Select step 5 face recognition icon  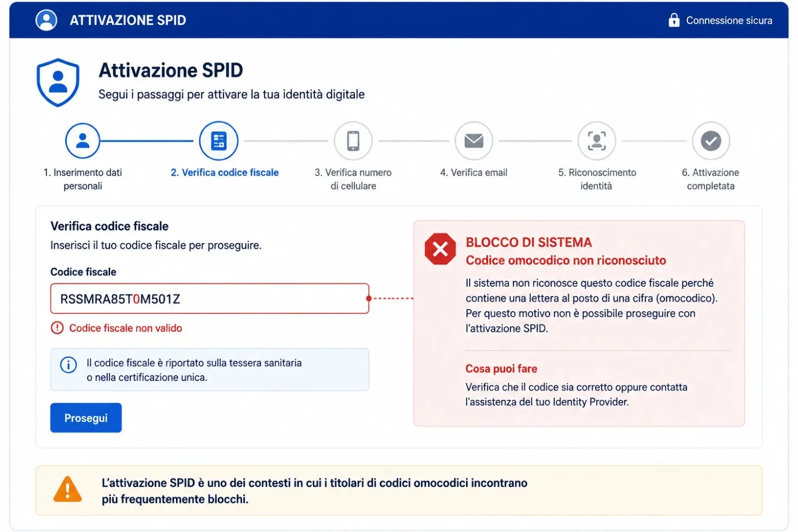click(x=597, y=141)
